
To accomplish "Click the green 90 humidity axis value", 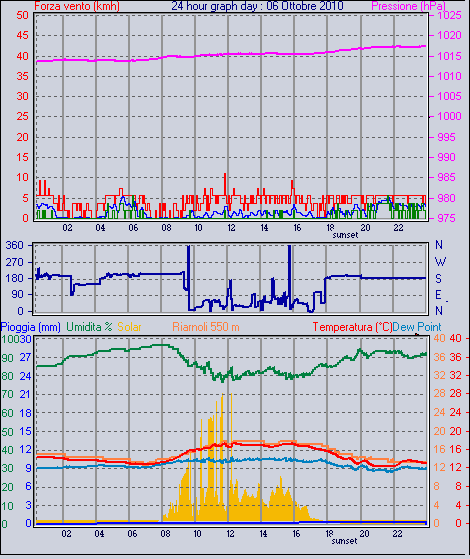I will (x=7, y=358).
